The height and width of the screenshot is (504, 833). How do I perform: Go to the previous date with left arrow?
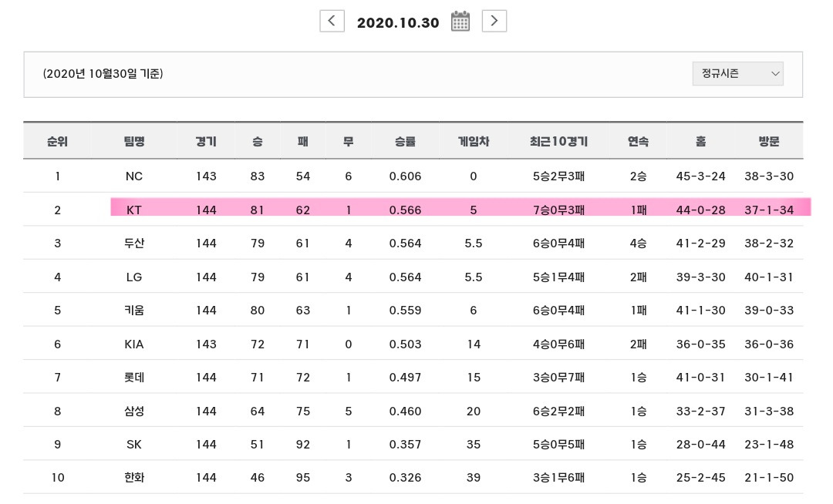click(x=332, y=22)
